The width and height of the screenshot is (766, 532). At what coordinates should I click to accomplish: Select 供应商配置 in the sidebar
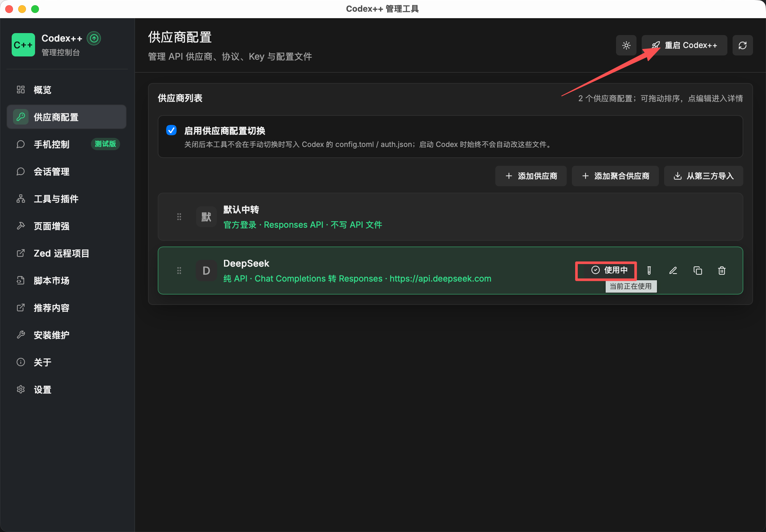tap(66, 117)
